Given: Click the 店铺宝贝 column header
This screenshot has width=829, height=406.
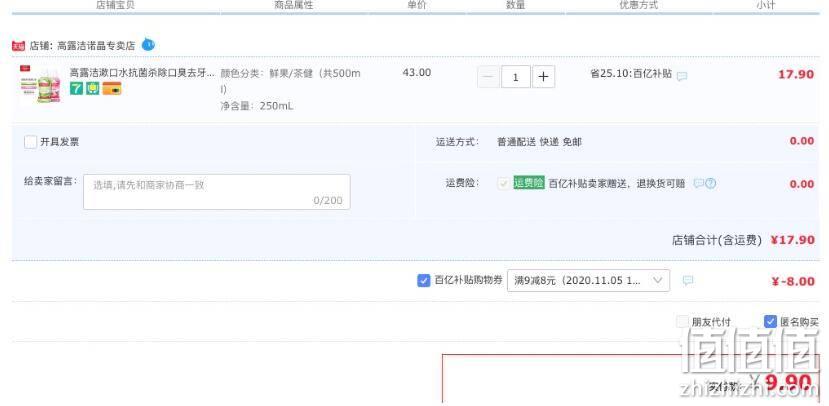Looking at the screenshot, I should (115, 5).
